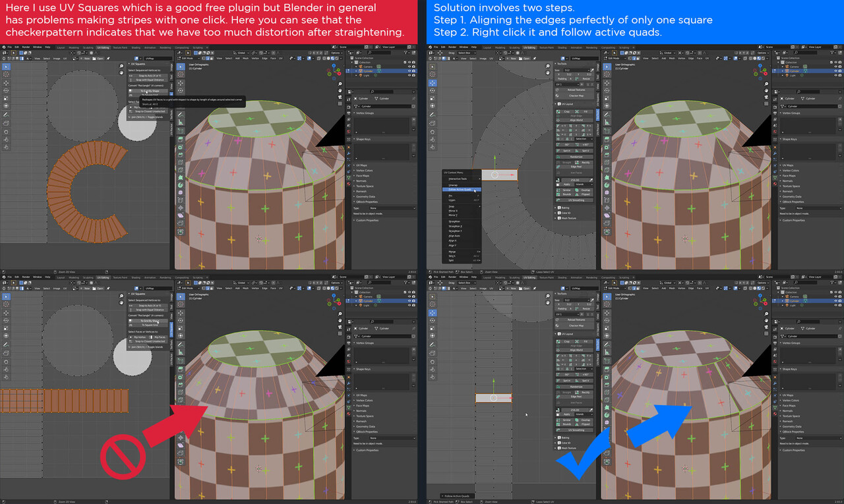Click pan hand gizmo in bottom-right UV editor

[549, 304]
